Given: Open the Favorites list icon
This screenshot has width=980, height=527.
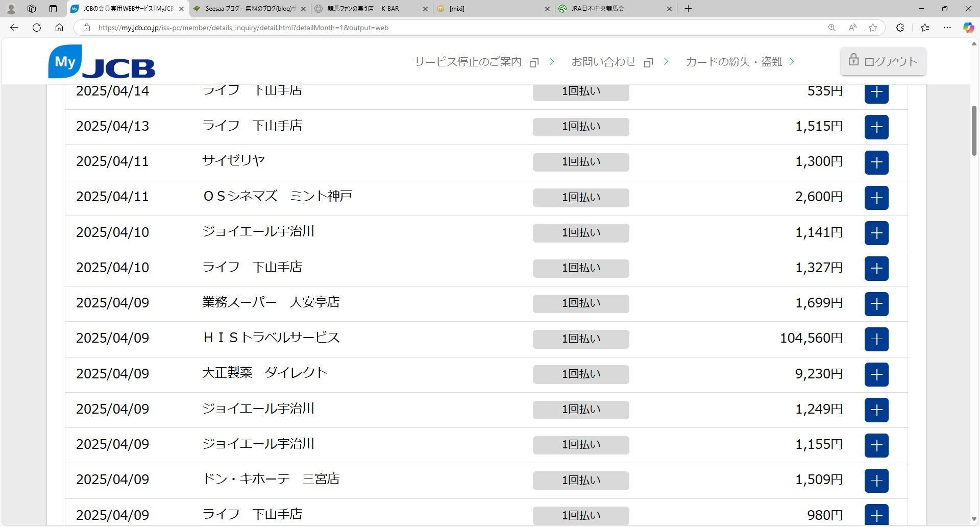Looking at the screenshot, I should pyautogui.click(x=925, y=28).
